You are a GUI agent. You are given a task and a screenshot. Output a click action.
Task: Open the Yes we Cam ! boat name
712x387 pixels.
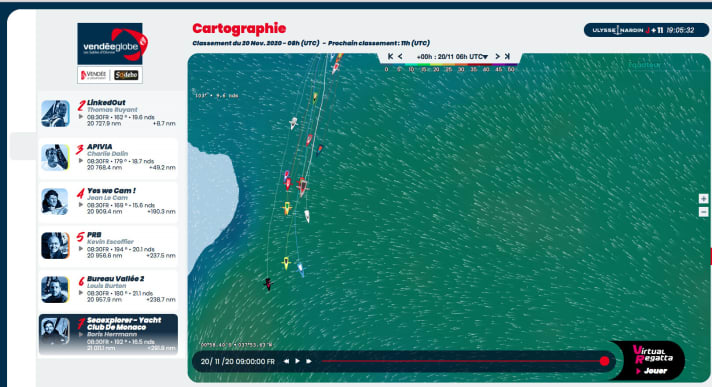pos(111,191)
